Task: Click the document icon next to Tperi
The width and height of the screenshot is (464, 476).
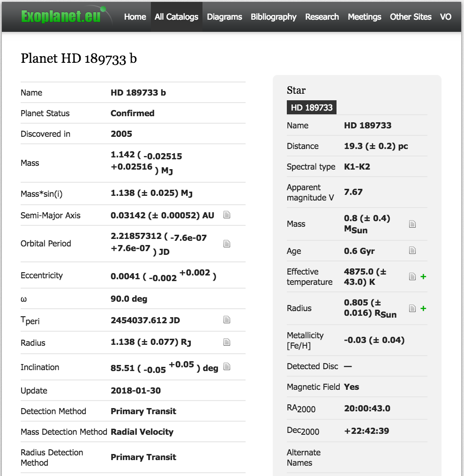Action: 227,320
